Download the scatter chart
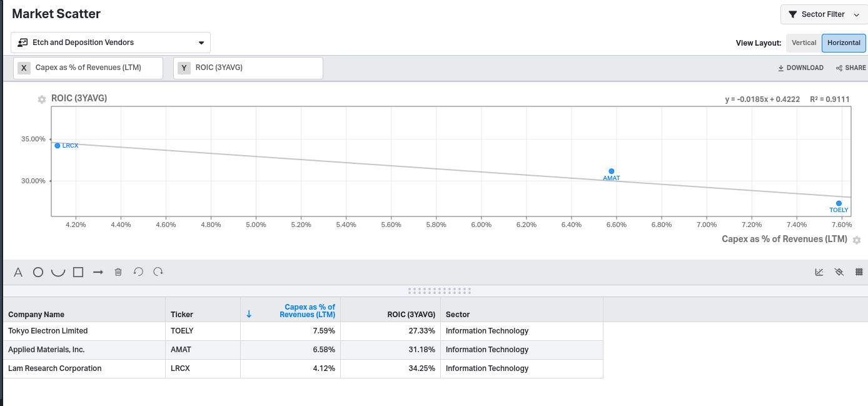 point(800,68)
